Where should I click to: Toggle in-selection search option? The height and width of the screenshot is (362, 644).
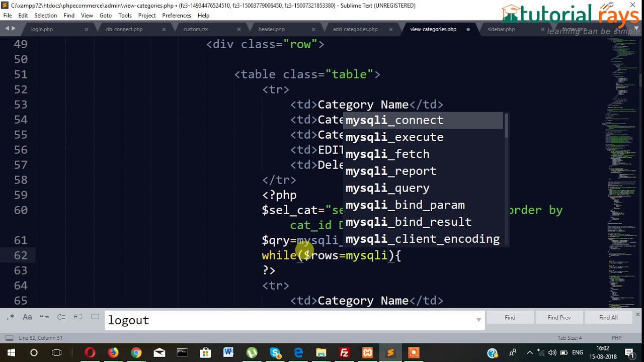[78, 317]
